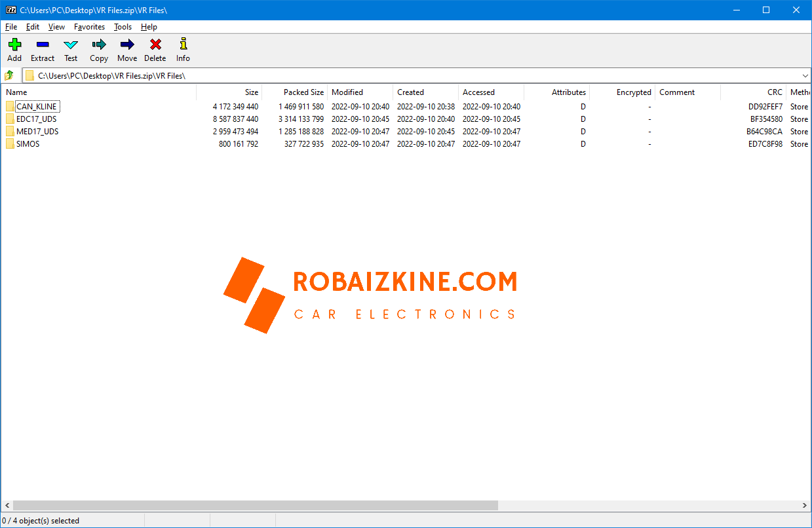Click the green Add toolbar icon
This screenshot has width=812, height=528.
(x=14, y=45)
